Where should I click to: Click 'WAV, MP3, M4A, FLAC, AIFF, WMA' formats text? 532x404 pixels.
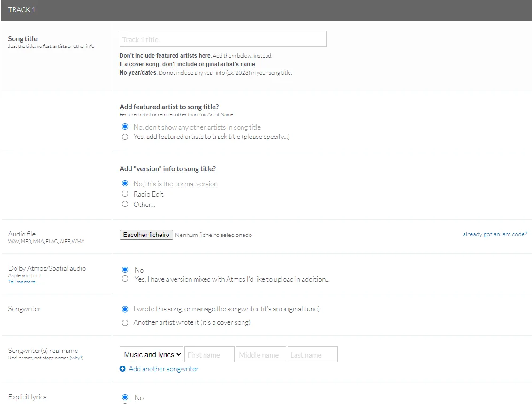(x=46, y=241)
